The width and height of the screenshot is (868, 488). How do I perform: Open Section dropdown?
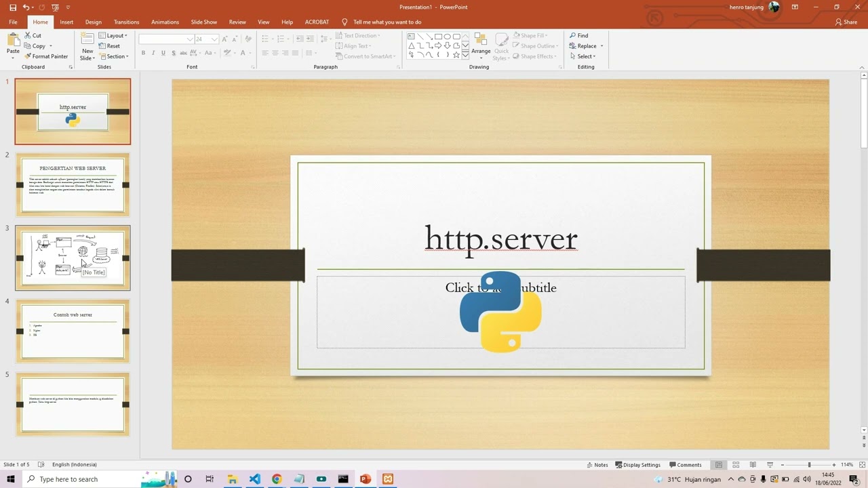coord(113,56)
